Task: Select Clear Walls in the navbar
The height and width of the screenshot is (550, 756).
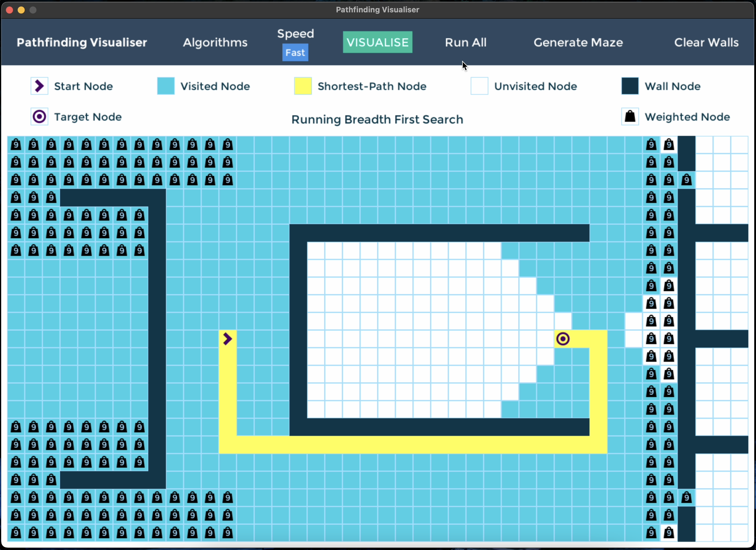Action: 706,42
